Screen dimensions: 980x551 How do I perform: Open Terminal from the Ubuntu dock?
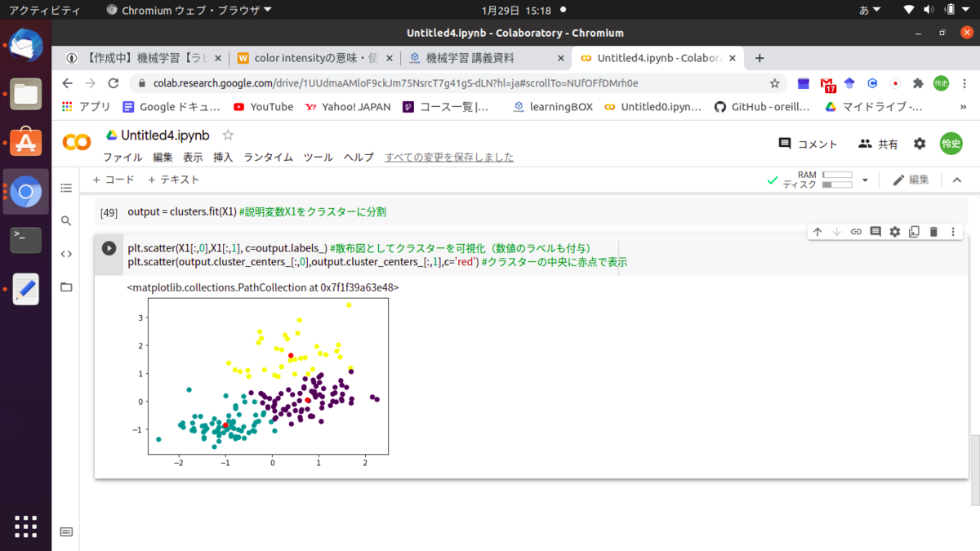click(x=25, y=240)
